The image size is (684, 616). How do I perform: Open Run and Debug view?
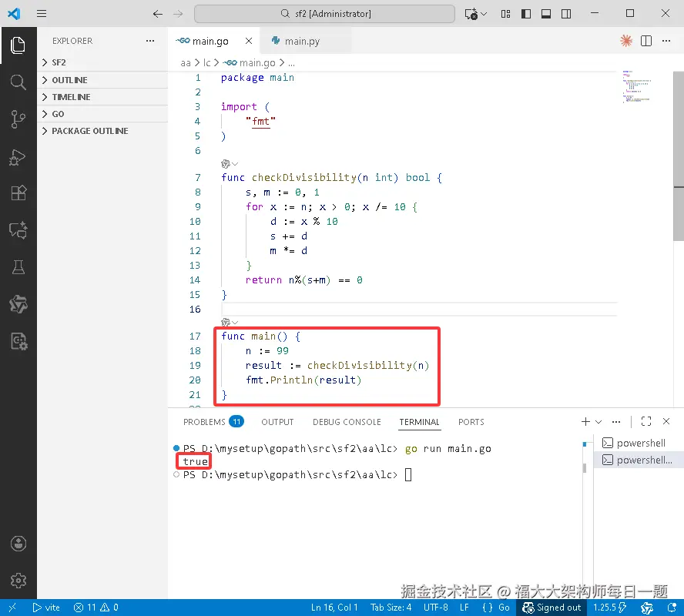point(18,157)
